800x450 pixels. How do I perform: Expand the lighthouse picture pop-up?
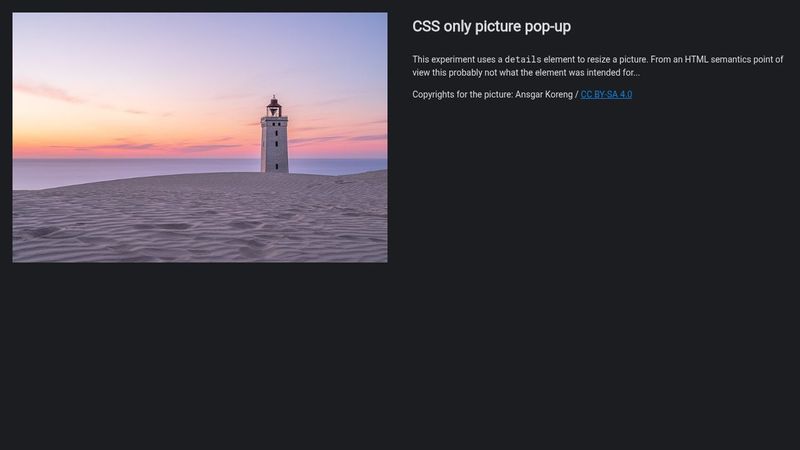coord(199,137)
